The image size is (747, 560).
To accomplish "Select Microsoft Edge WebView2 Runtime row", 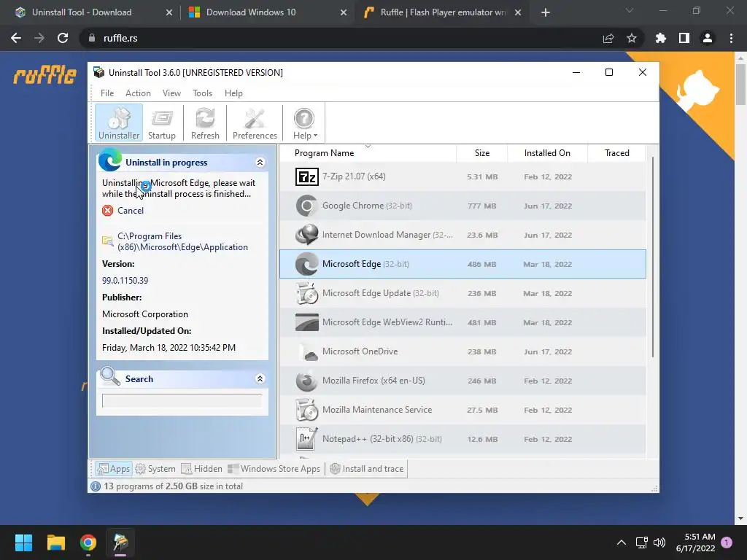I will click(x=462, y=322).
